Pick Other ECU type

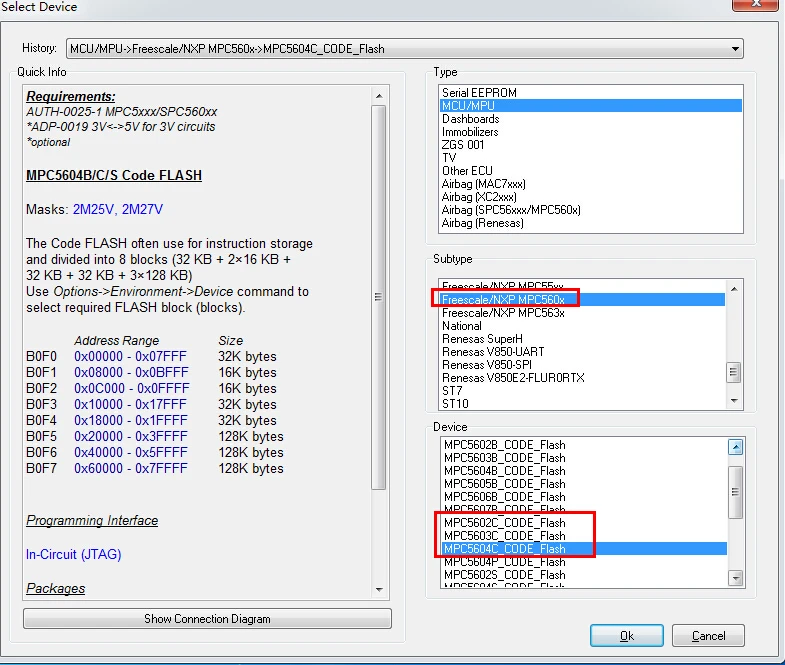(x=591, y=171)
